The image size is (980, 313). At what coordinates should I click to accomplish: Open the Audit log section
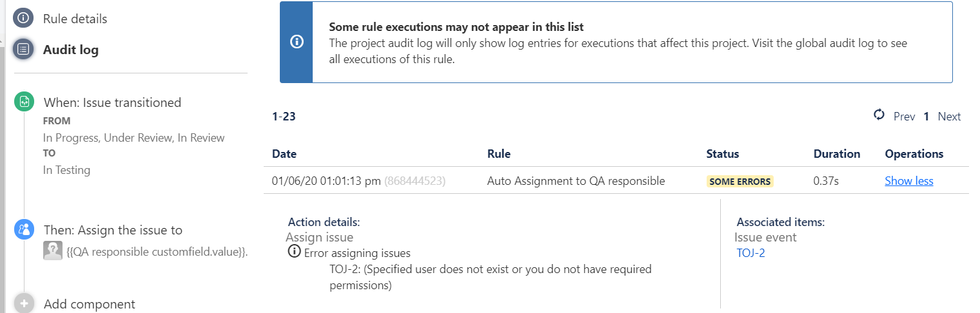(x=71, y=50)
